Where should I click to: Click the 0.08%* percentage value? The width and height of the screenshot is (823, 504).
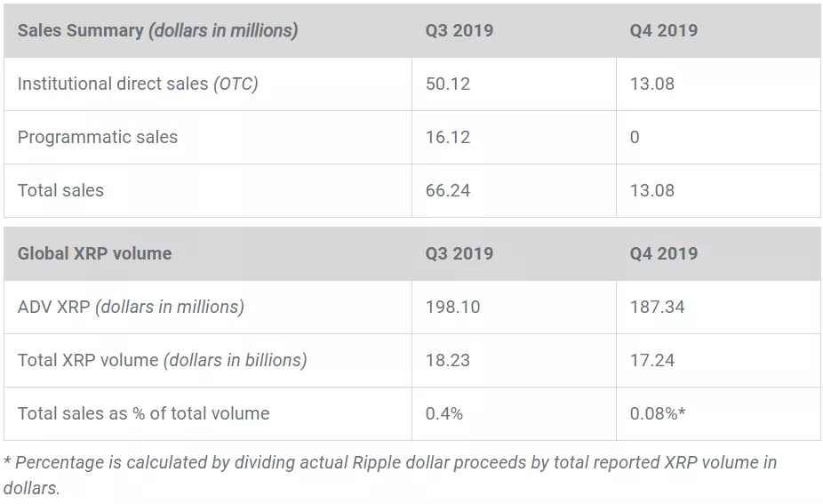coord(659,413)
